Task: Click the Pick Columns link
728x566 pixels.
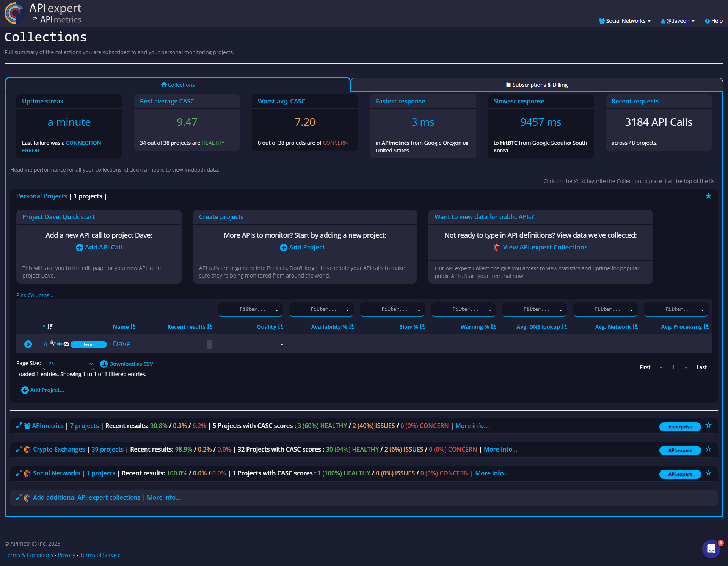Action: [x=35, y=295]
